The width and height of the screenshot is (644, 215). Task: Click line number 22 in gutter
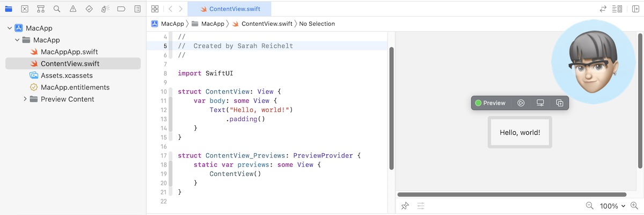pyautogui.click(x=164, y=201)
